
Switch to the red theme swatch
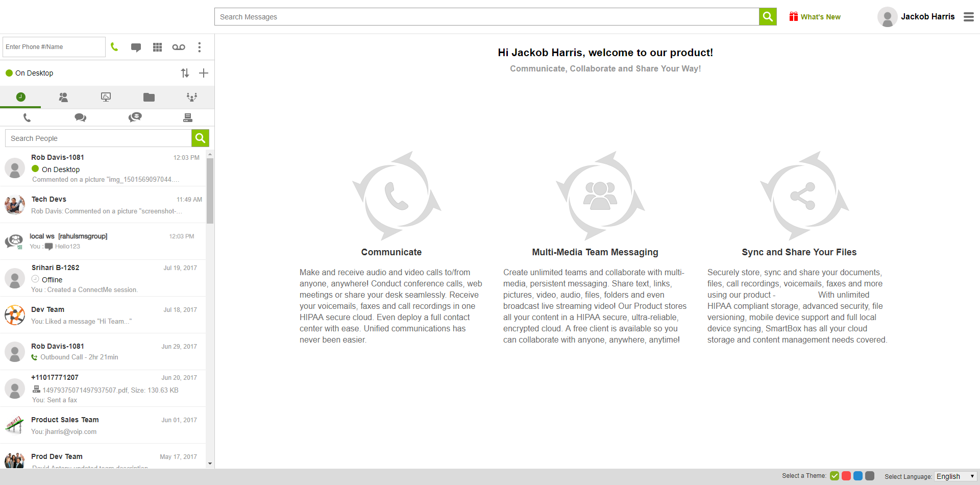[x=846, y=476]
